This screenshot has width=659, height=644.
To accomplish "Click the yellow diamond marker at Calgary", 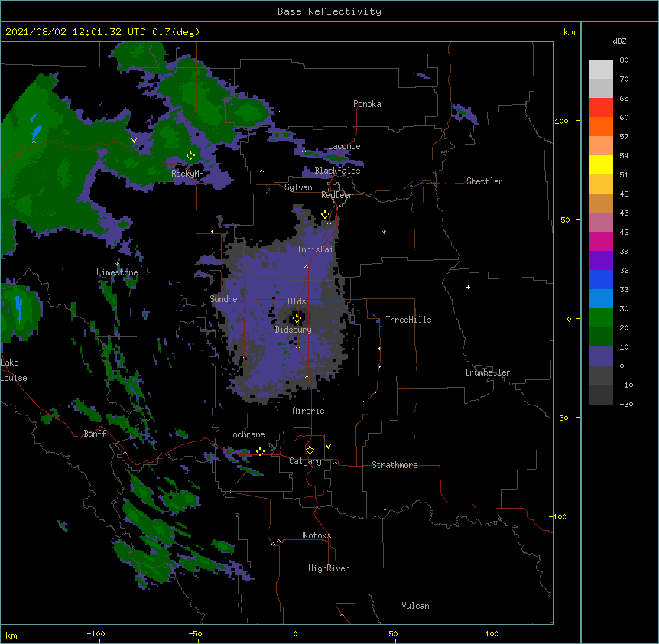I will coord(310,450).
